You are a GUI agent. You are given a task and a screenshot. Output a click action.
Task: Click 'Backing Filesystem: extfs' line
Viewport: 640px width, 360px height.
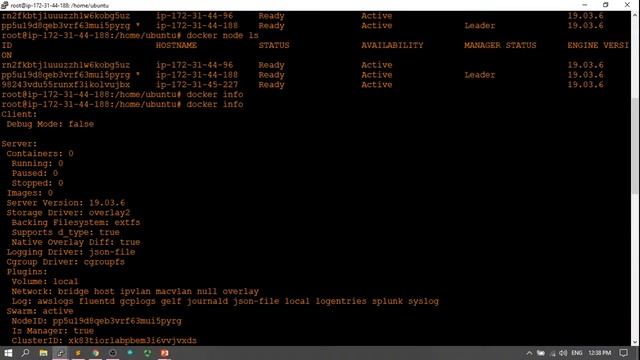[x=76, y=222]
